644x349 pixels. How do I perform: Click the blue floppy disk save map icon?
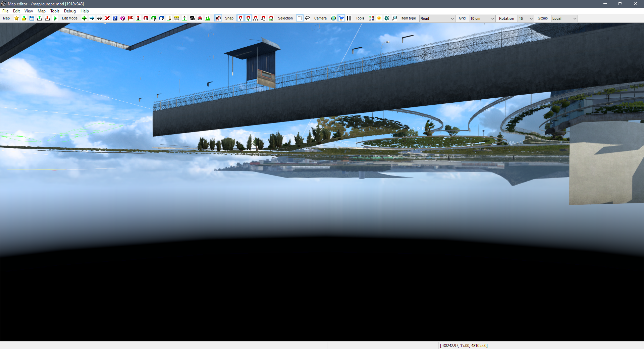pyautogui.click(x=32, y=18)
